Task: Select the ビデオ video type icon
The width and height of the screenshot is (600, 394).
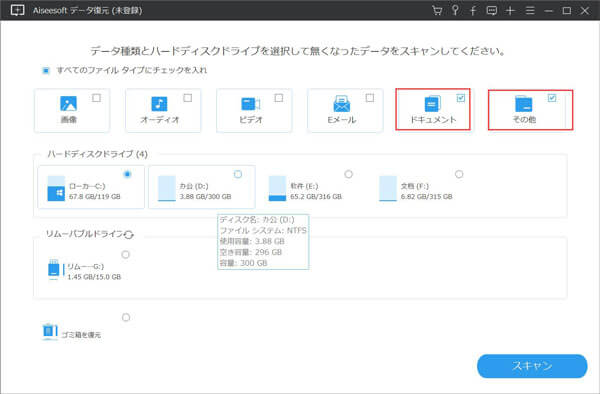Action: pyautogui.click(x=251, y=104)
